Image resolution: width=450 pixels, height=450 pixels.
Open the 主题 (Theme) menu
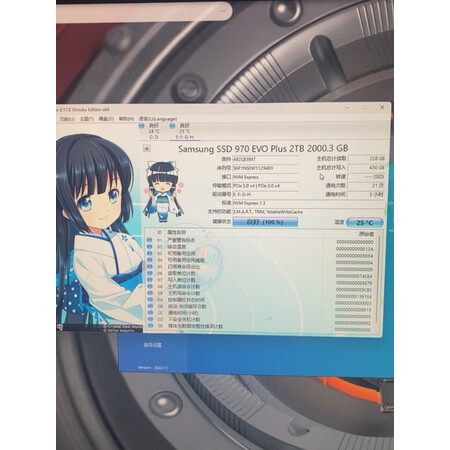[x=87, y=119]
